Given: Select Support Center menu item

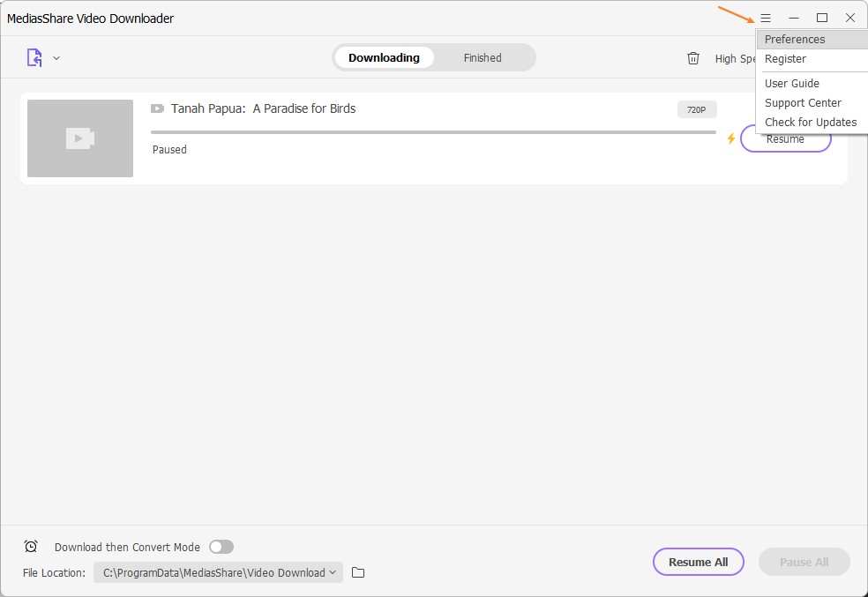Looking at the screenshot, I should point(803,103).
